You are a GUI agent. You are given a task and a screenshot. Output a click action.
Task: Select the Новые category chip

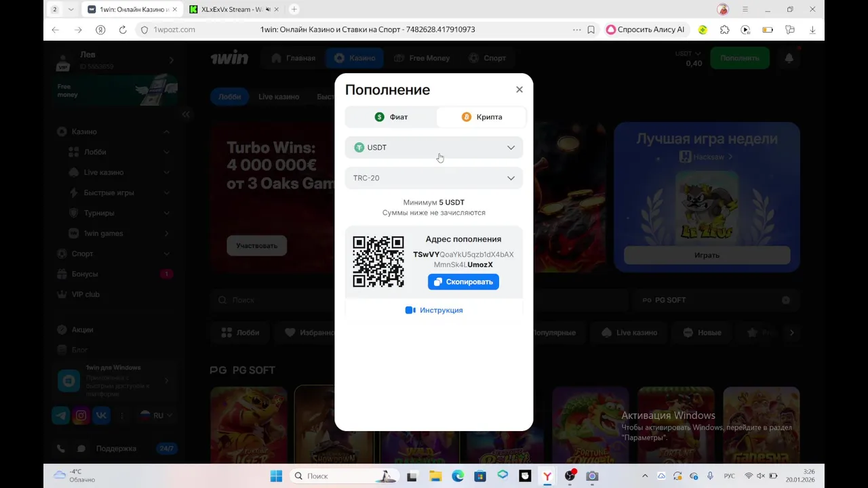coord(703,333)
